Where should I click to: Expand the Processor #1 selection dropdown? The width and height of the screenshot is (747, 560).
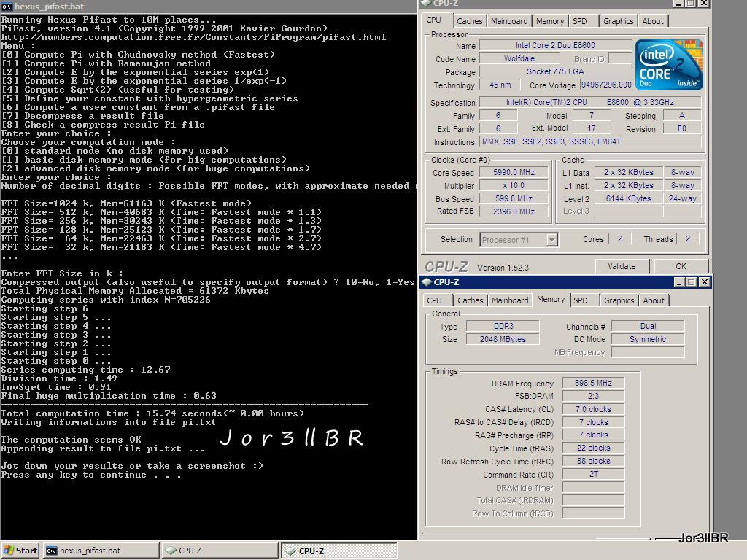(x=551, y=239)
